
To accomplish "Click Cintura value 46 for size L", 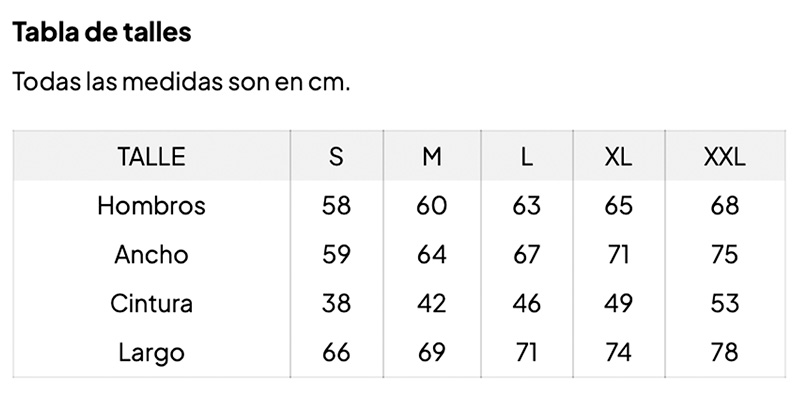I will coord(526,303).
